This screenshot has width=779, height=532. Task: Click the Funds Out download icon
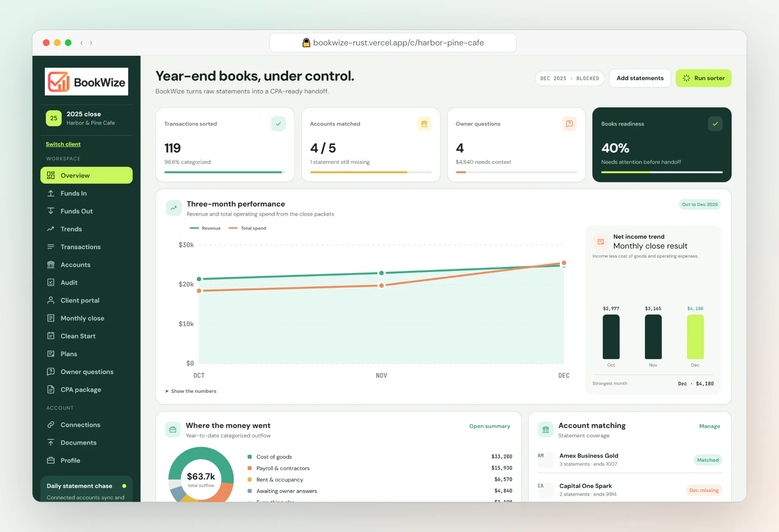(x=51, y=211)
